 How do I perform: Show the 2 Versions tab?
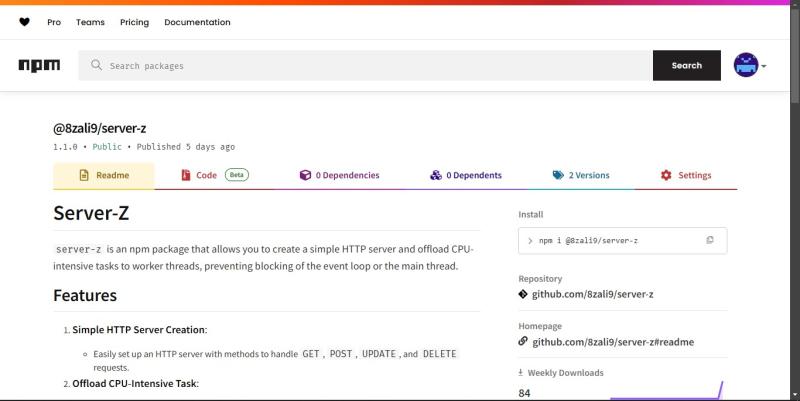(581, 175)
